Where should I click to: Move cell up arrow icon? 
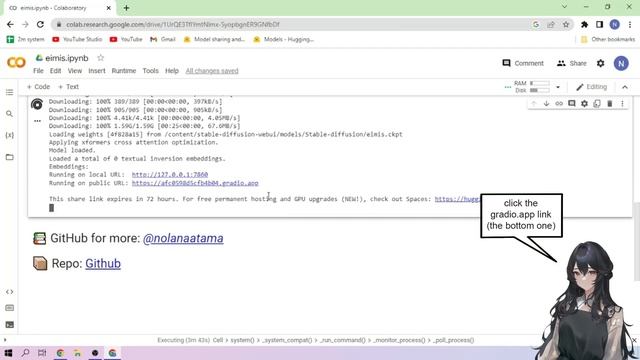[533, 104]
